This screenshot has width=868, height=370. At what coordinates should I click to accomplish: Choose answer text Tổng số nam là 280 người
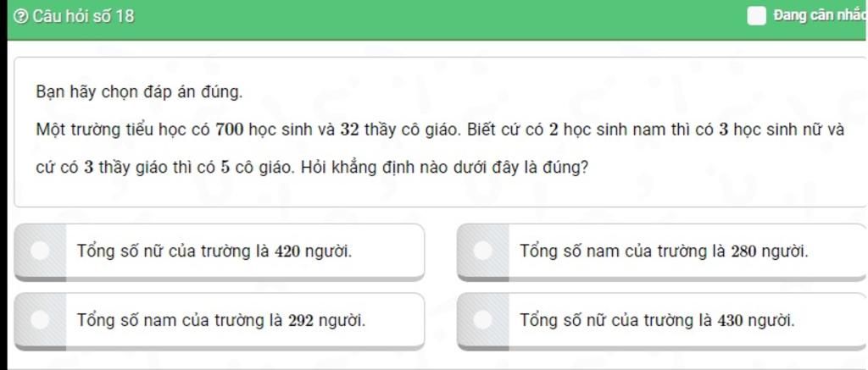[x=664, y=251]
